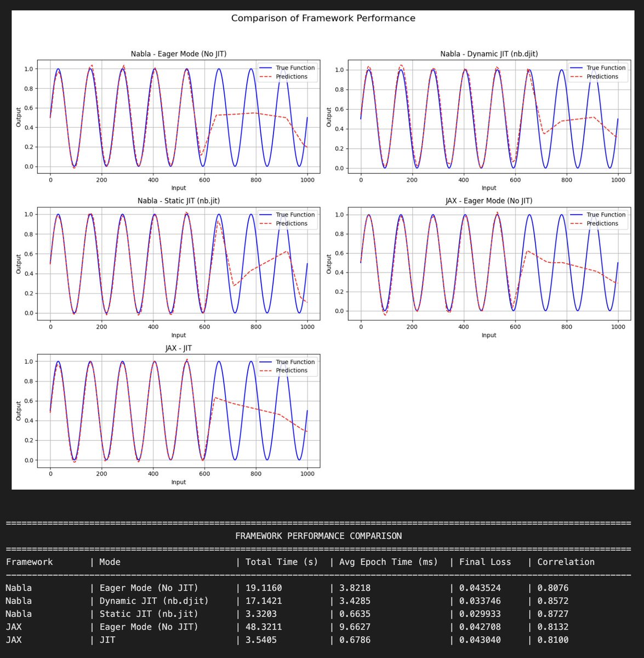Click the avg epoch time 3.8218

coord(355,588)
